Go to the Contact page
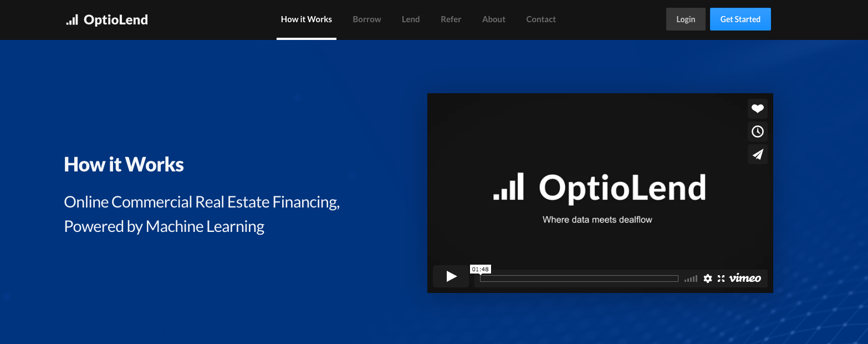Viewport: 868px width, 344px height. coord(541,19)
